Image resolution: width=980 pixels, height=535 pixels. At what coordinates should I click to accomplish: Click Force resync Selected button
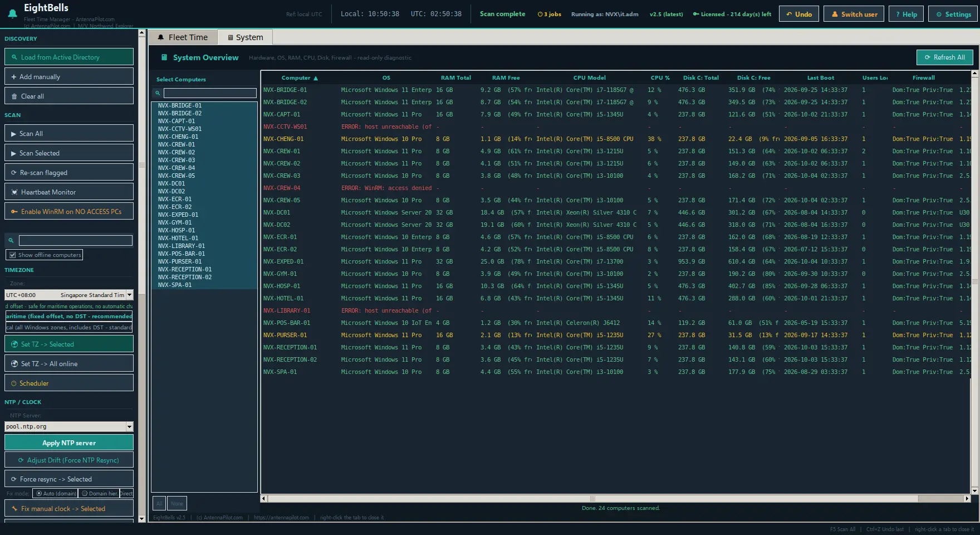click(x=69, y=479)
